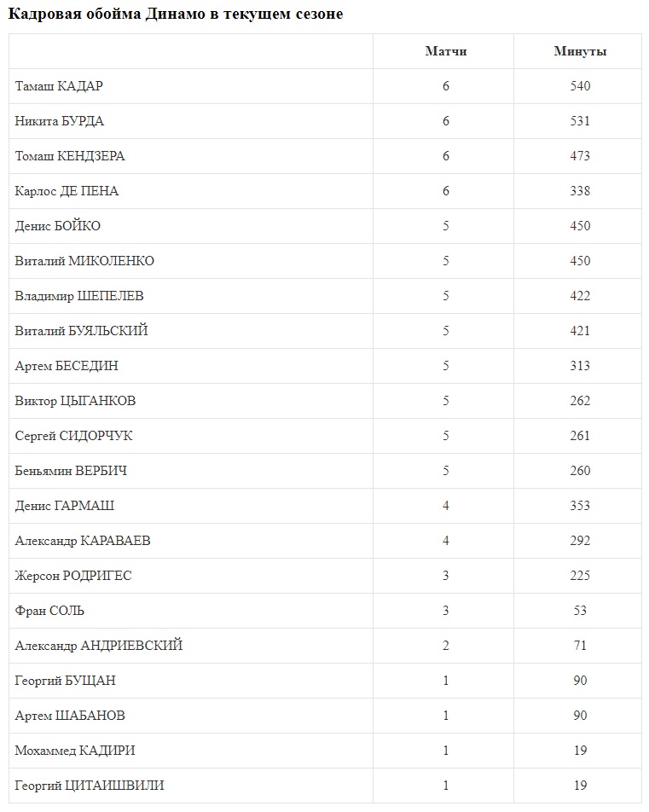Select Артем БЕСЕДИН entry

(x=67, y=366)
